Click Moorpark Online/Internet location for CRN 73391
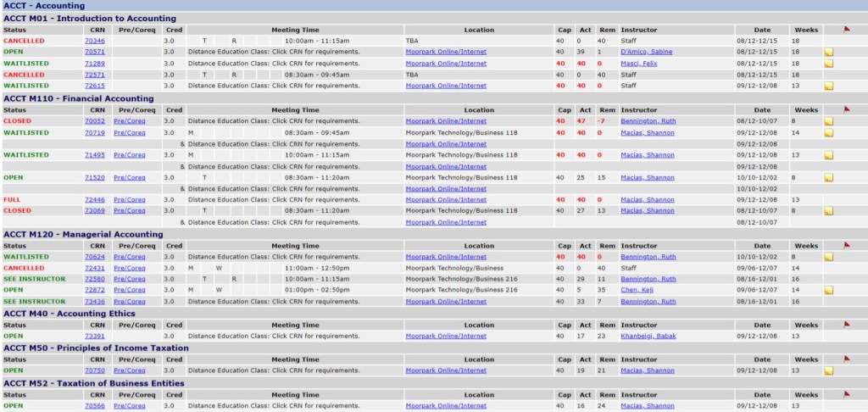The image size is (868, 412). [x=446, y=336]
